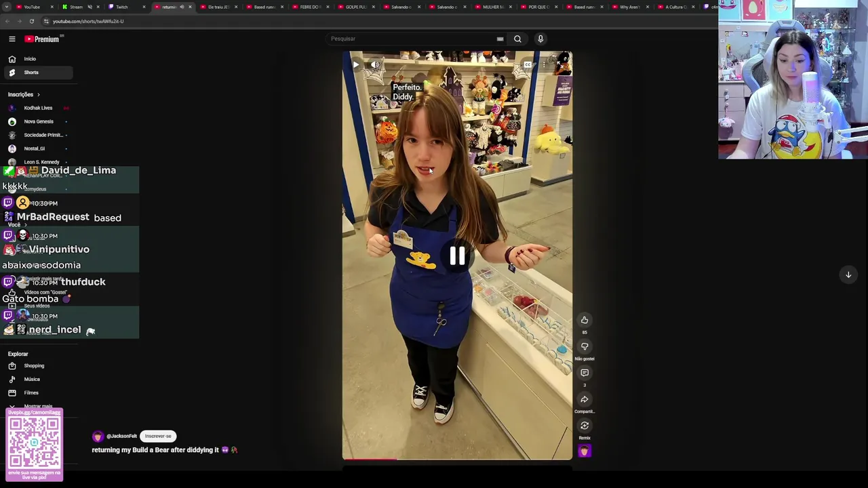The width and height of the screenshot is (868, 488).
Task: Go to next short with down arrow
Action: (x=848, y=274)
